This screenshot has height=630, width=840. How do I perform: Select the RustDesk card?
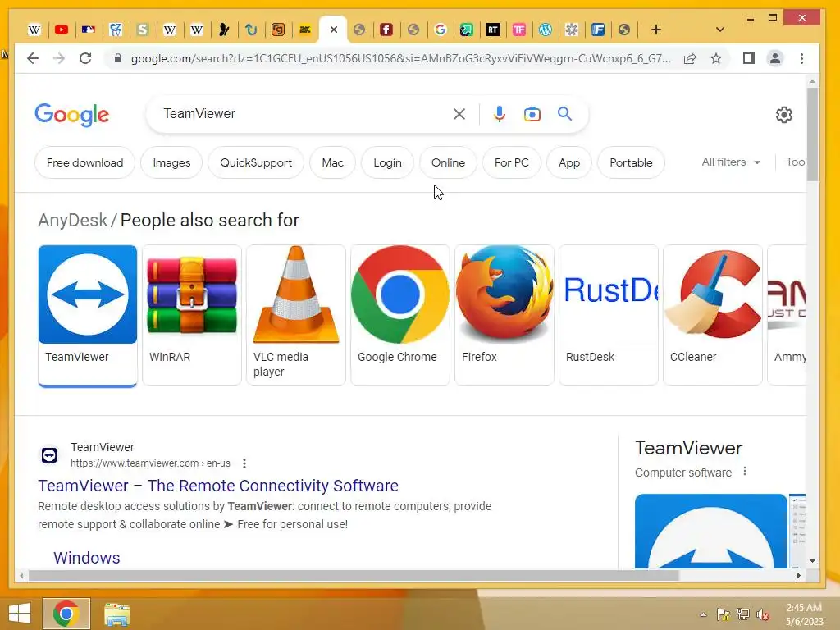[x=608, y=315]
